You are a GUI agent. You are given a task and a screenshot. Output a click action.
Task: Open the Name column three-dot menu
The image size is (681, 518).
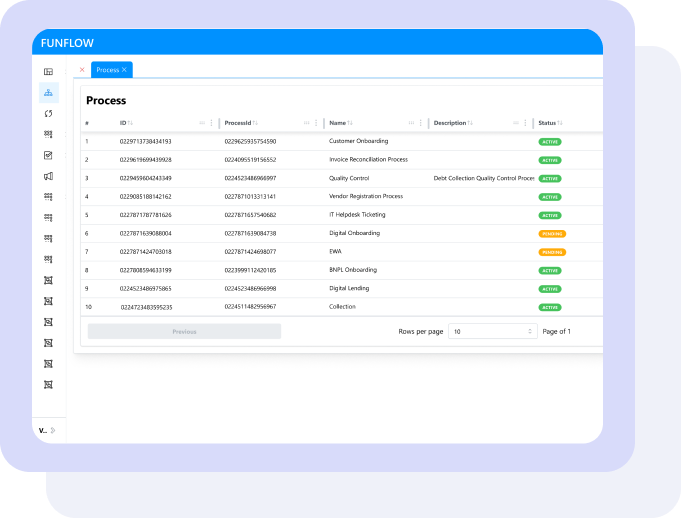click(x=421, y=123)
